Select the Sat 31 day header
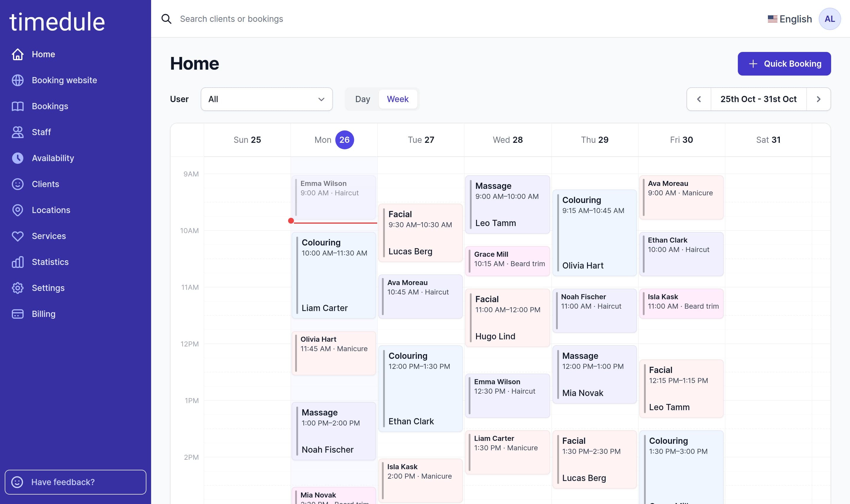The width and height of the screenshot is (850, 504). tap(768, 140)
